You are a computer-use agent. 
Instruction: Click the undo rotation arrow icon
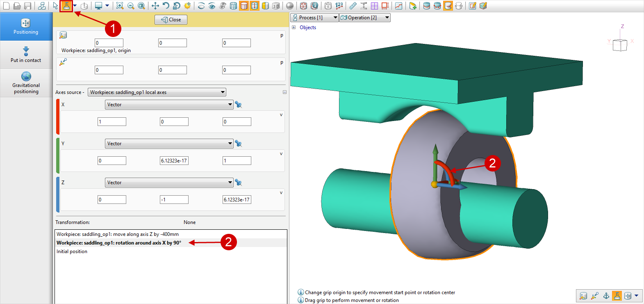(166, 6)
